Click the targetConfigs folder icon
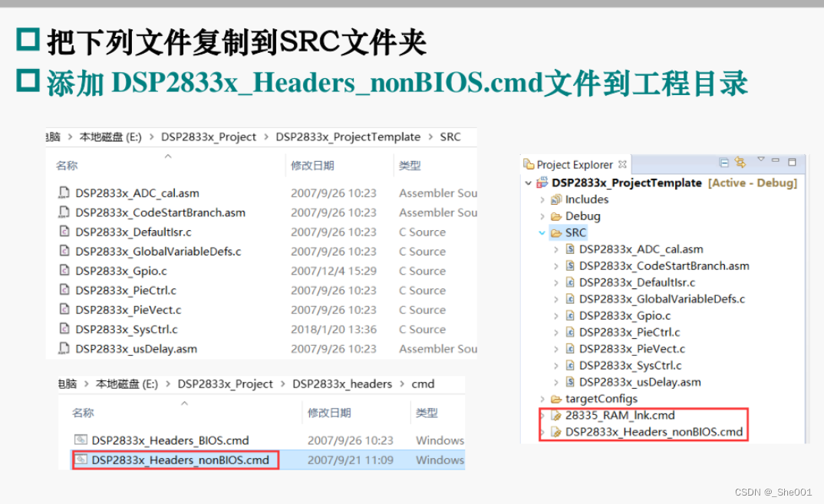 click(x=557, y=400)
